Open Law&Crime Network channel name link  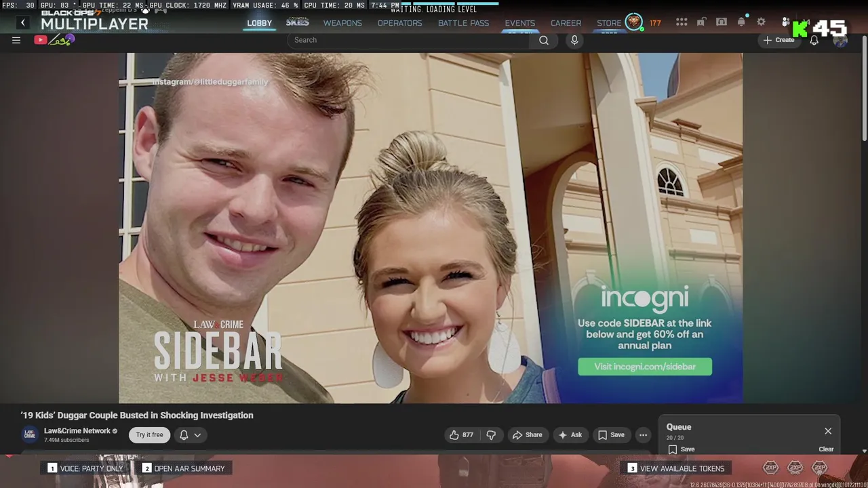point(77,431)
